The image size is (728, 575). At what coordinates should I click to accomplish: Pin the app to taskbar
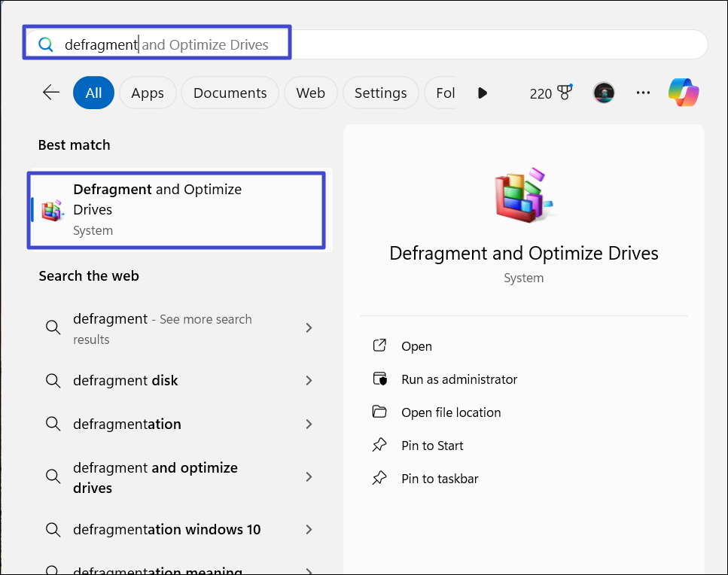click(x=440, y=479)
